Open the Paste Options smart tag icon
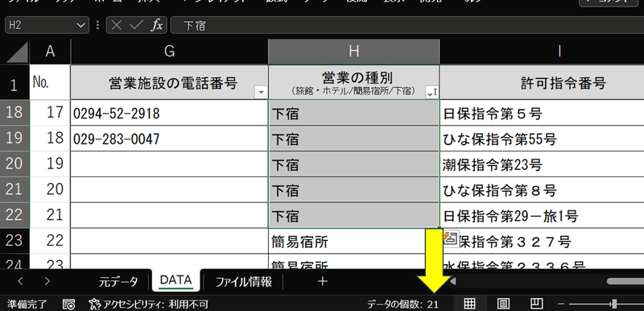This screenshot has height=311, width=644. 452,238
